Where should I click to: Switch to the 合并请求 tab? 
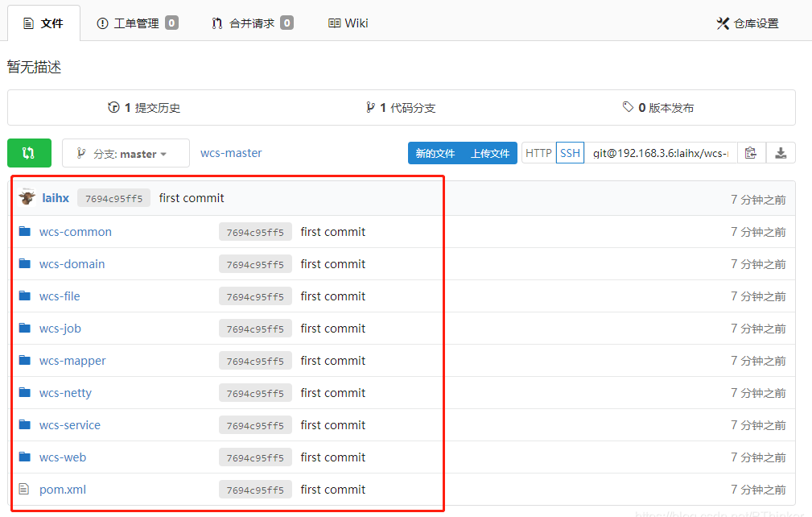[252, 23]
